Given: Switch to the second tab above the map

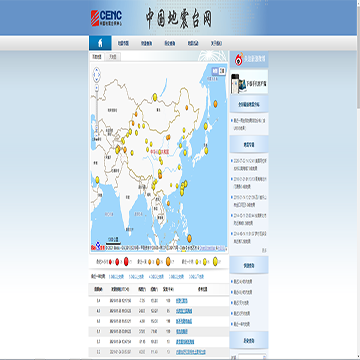Looking at the screenshot, I should (x=113, y=57).
